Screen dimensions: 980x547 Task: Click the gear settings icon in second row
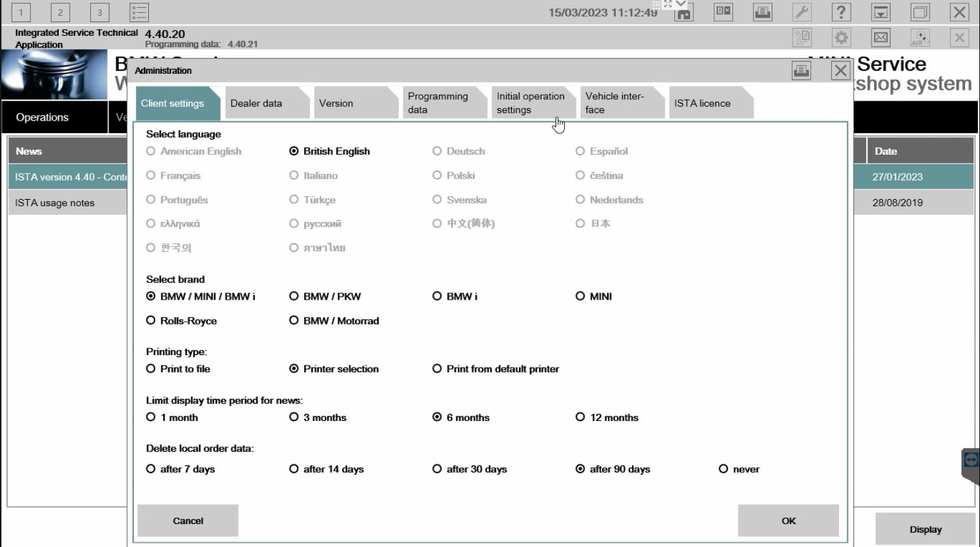click(x=842, y=38)
